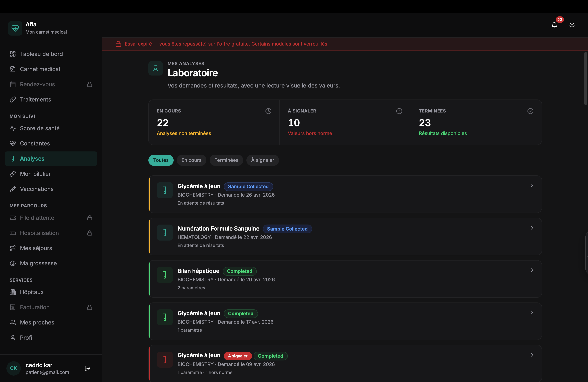Select the Toutes filter tab
The image size is (588, 382).
[x=161, y=160]
